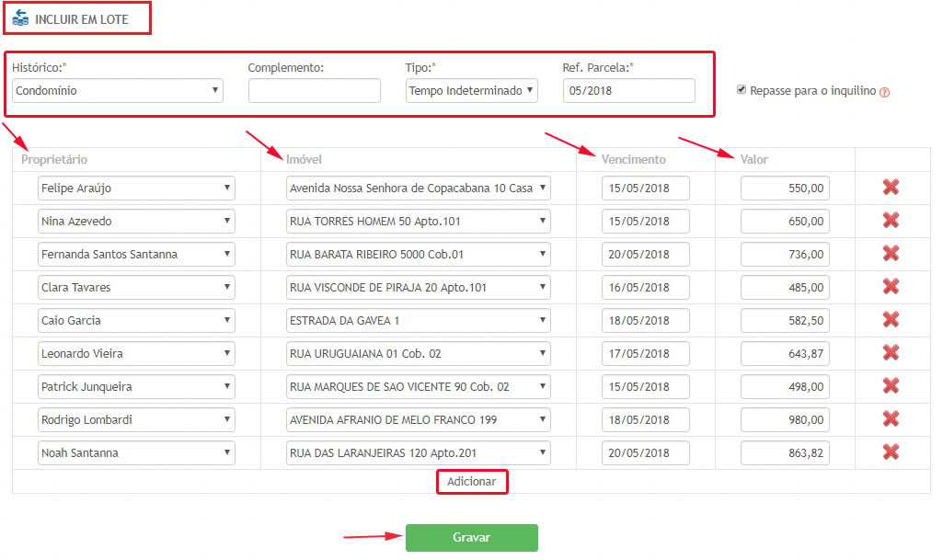This screenshot has height=560, width=943.
Task: Focus the Ref. Parcela field 05/2018
Action: coord(628,91)
